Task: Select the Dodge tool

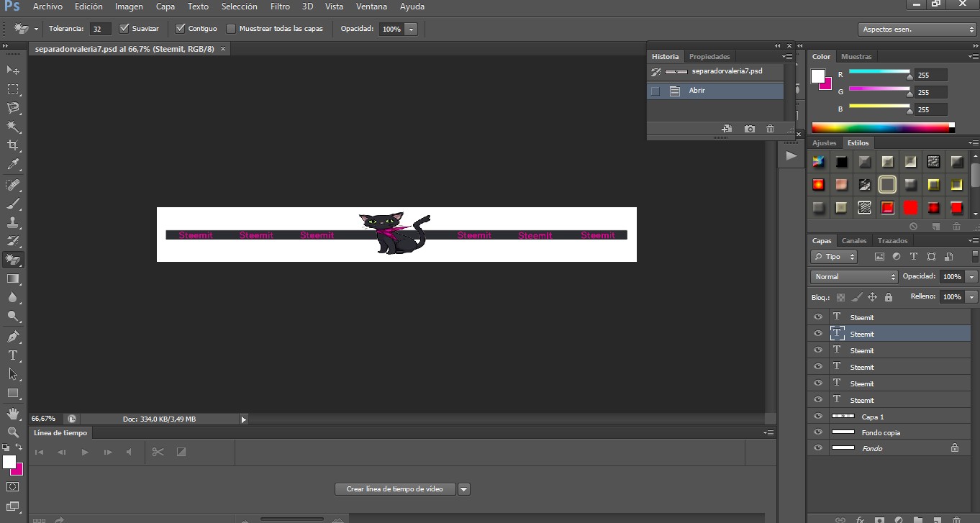Action: 13,316
